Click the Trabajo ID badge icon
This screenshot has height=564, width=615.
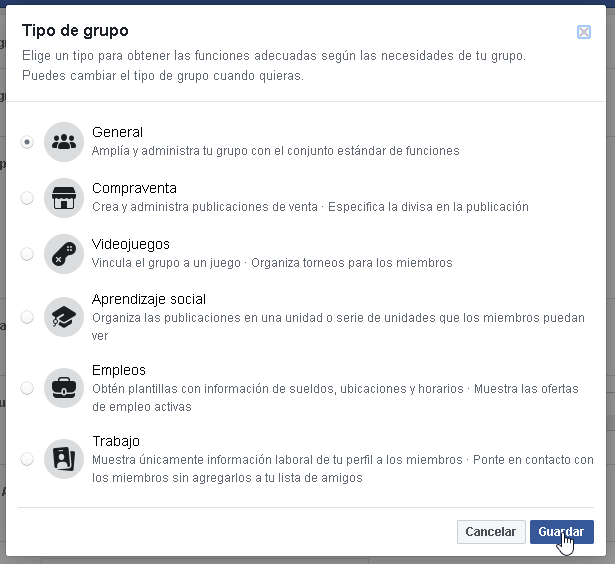(64, 459)
